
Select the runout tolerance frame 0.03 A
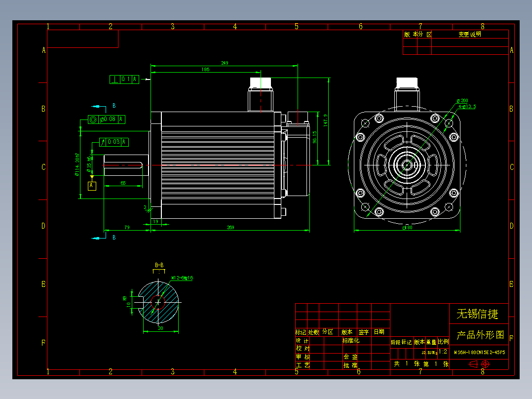(114, 142)
